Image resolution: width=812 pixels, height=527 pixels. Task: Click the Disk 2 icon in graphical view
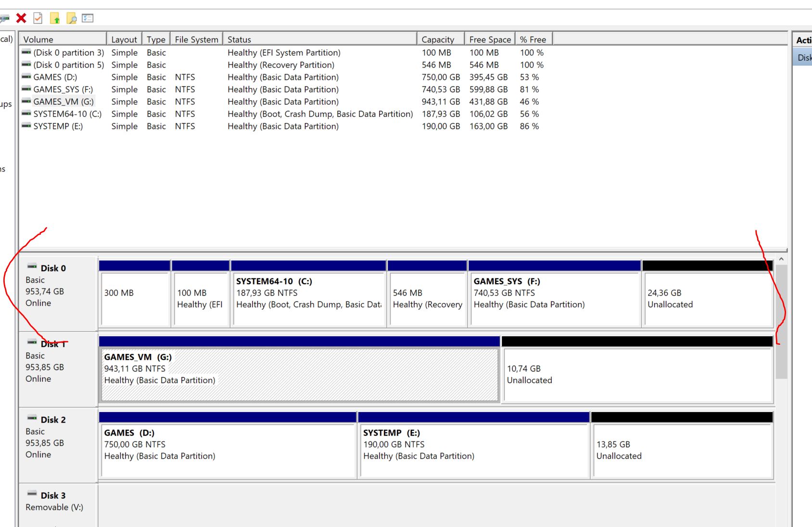point(32,418)
